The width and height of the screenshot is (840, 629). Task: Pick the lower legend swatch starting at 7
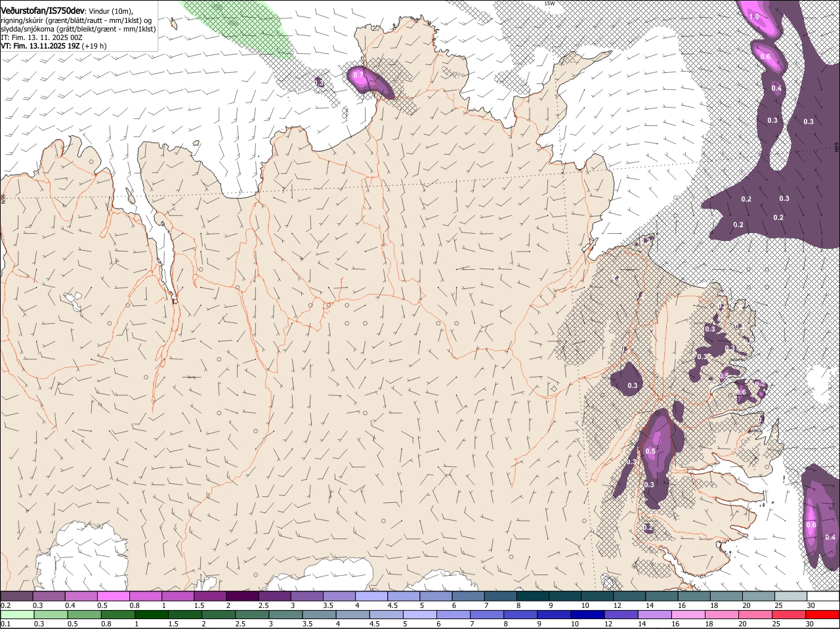(x=488, y=615)
